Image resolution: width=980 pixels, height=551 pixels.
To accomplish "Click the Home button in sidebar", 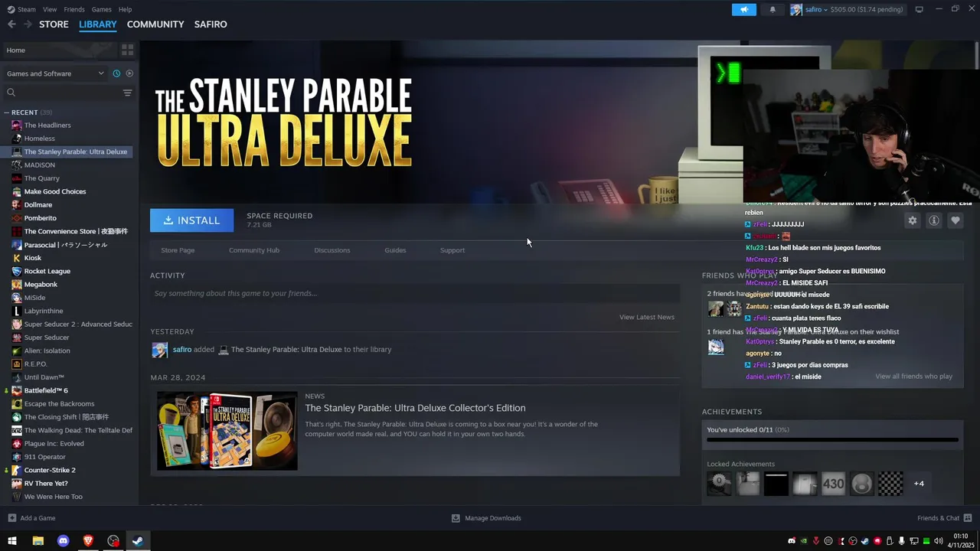I will [60, 50].
